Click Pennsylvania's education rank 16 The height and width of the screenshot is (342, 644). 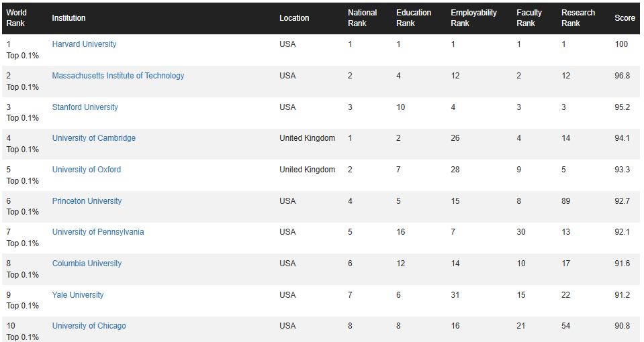[400, 232]
